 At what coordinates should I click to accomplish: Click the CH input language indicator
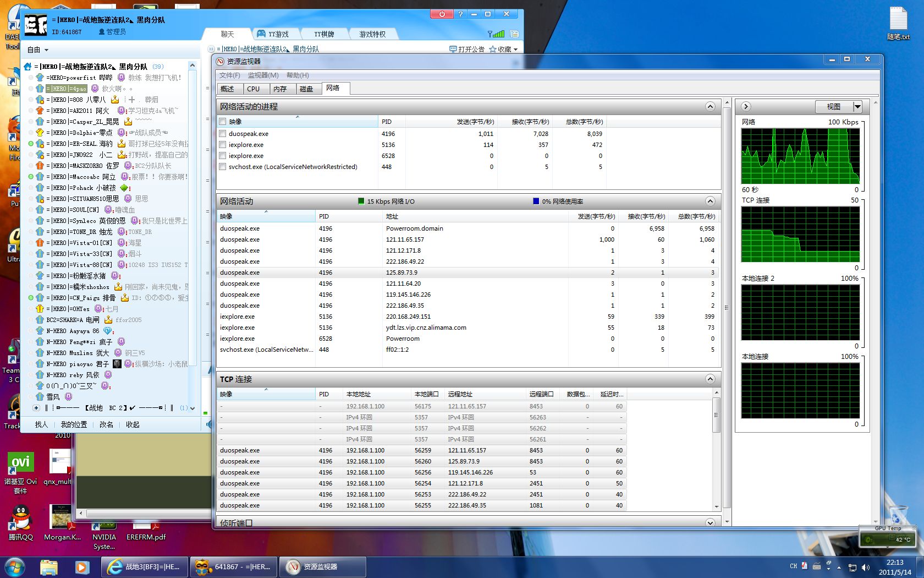tap(793, 566)
